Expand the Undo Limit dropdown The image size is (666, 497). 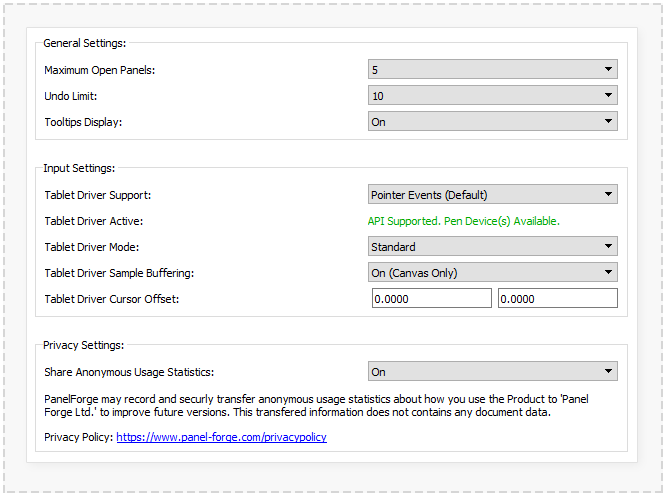pyautogui.click(x=492, y=96)
